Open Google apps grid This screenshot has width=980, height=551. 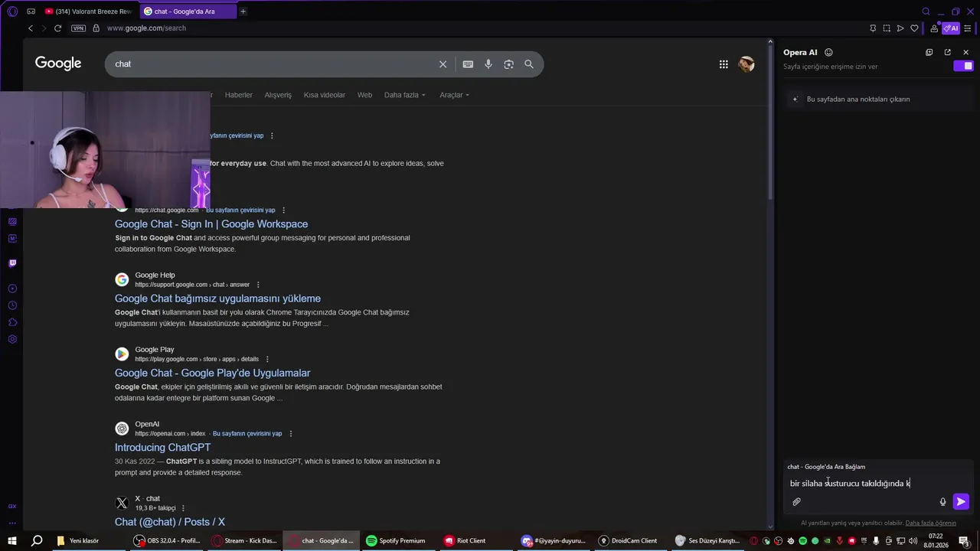click(x=724, y=64)
